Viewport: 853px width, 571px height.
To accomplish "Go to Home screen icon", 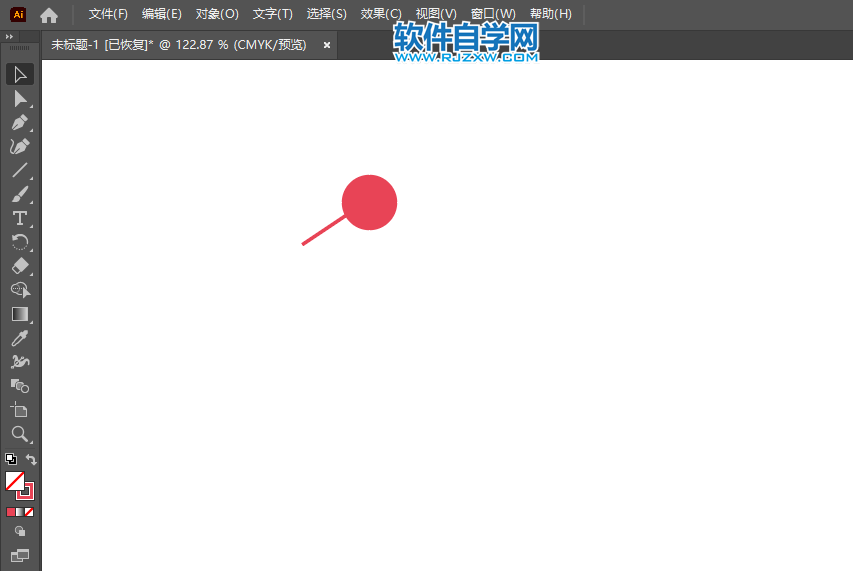I will pos(49,15).
